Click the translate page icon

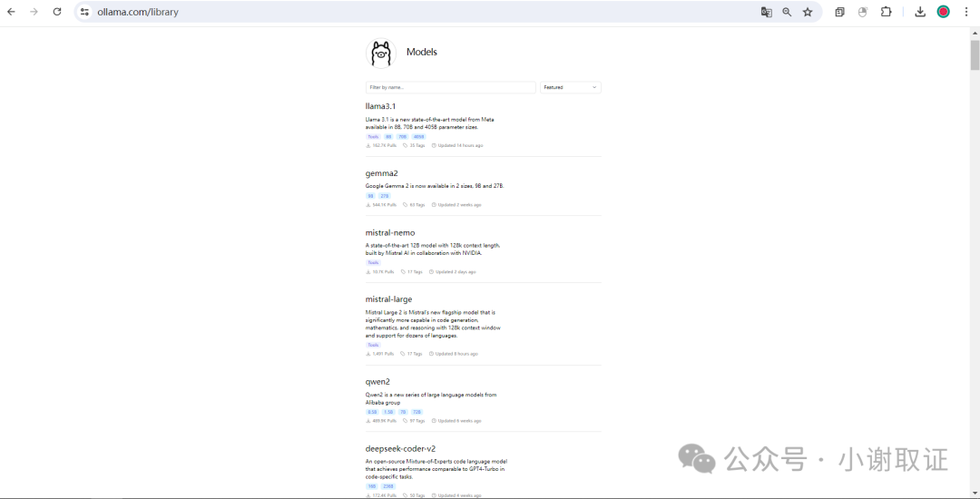(766, 12)
